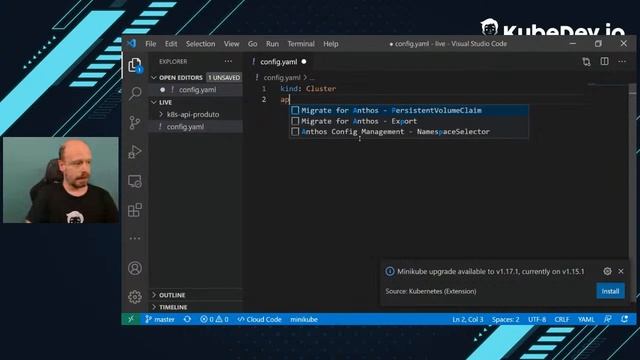Open the Terminal menu
640x360 pixels.
(301, 44)
